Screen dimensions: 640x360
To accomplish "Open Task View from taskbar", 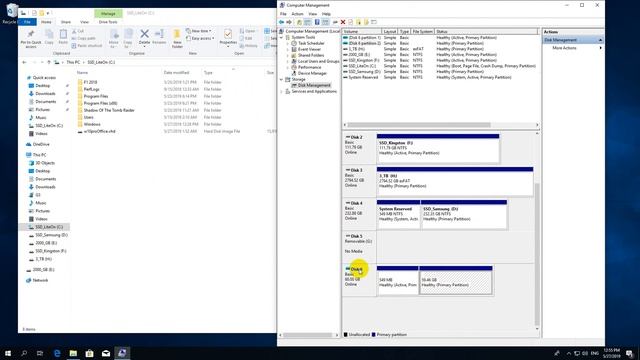I will tap(40, 353).
